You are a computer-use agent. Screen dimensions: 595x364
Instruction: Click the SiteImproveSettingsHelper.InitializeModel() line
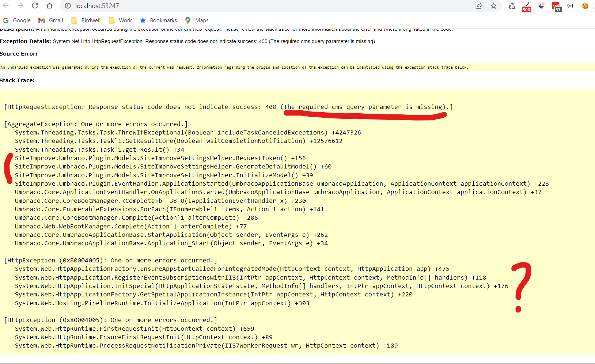click(x=164, y=175)
